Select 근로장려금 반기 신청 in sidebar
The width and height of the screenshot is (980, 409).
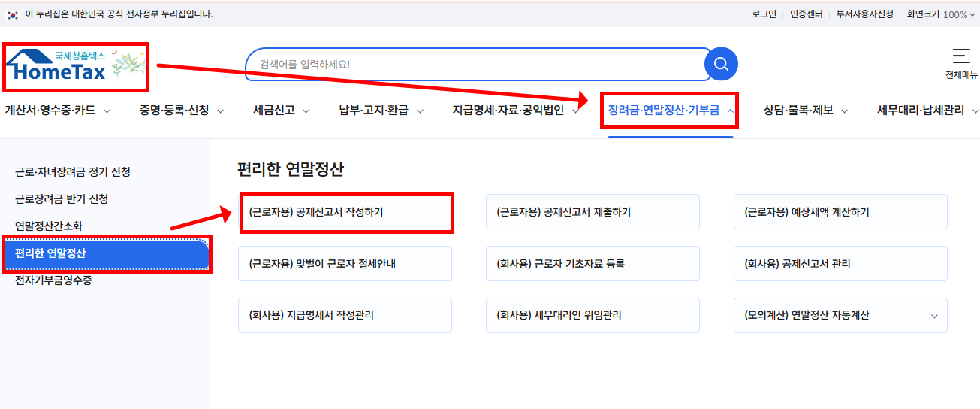click(x=62, y=199)
